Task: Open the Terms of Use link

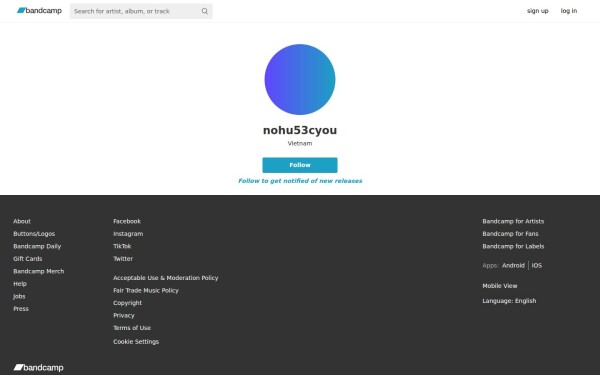Action: (x=132, y=328)
